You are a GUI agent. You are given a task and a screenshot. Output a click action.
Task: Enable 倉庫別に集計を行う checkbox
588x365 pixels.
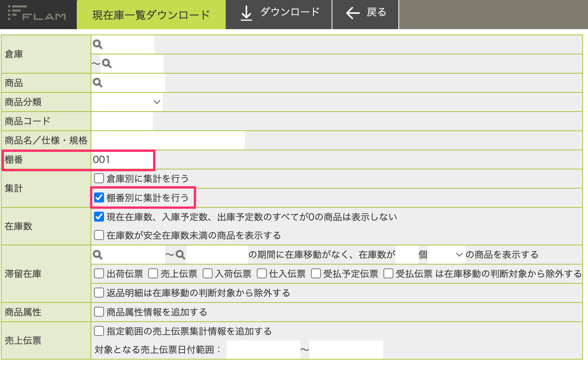pos(99,178)
